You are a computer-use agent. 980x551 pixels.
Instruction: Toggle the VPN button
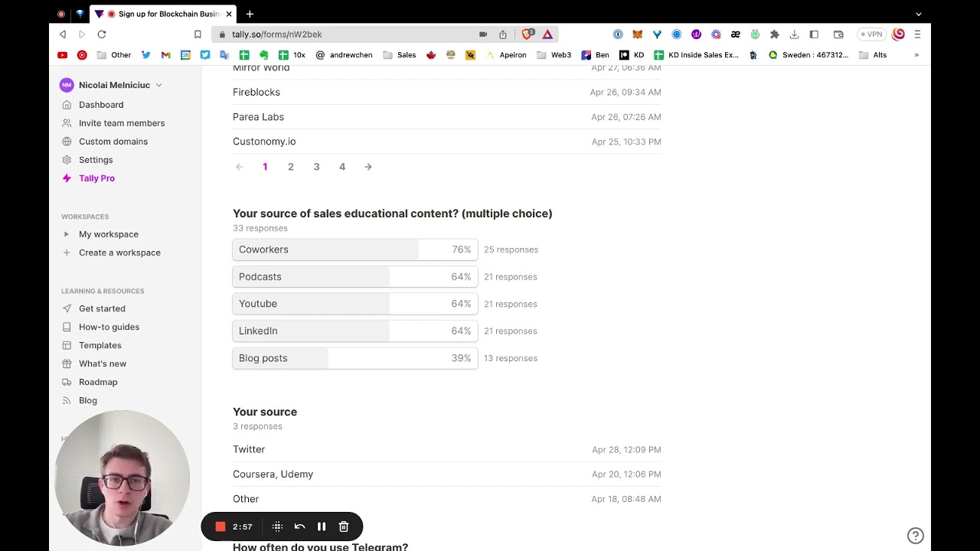coord(871,34)
